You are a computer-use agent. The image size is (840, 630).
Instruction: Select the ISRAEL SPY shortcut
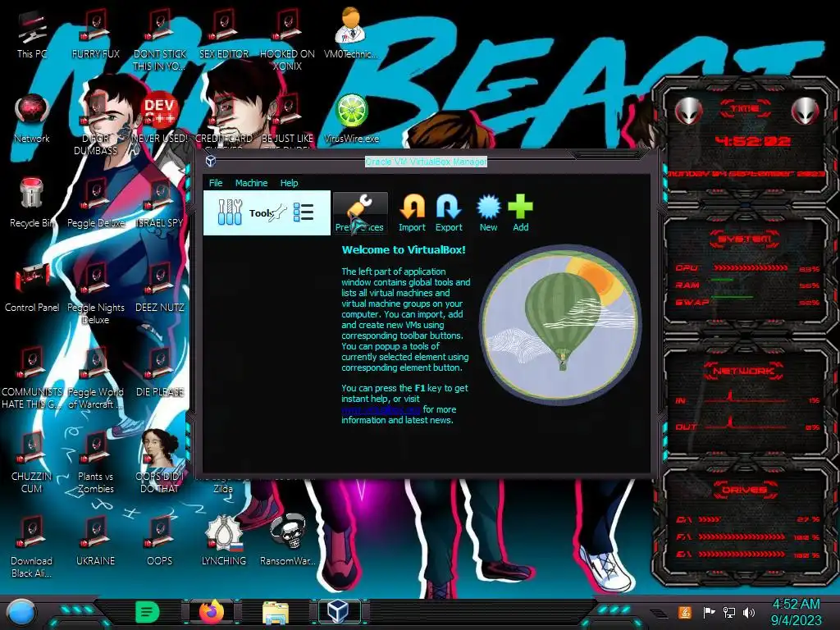[x=160, y=203]
